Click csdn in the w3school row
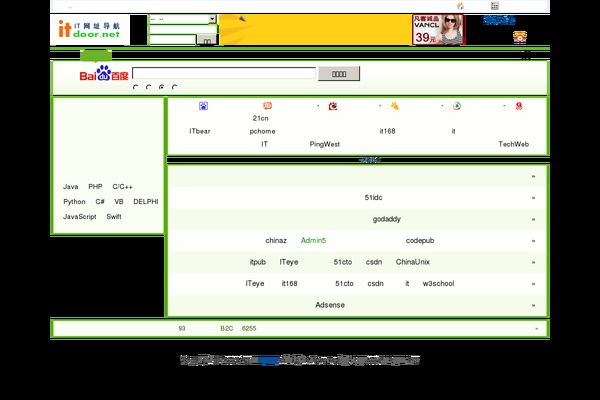This screenshot has width=600, height=400. (375, 284)
